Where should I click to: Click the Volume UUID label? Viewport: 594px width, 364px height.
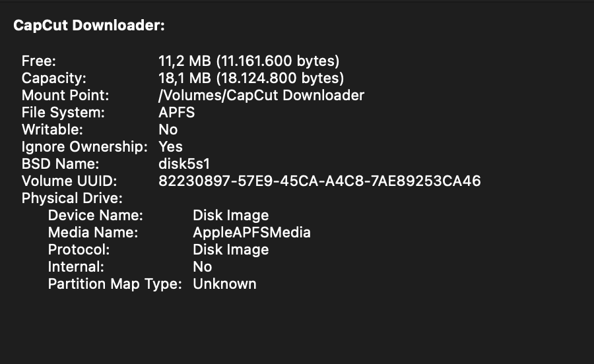tap(69, 181)
